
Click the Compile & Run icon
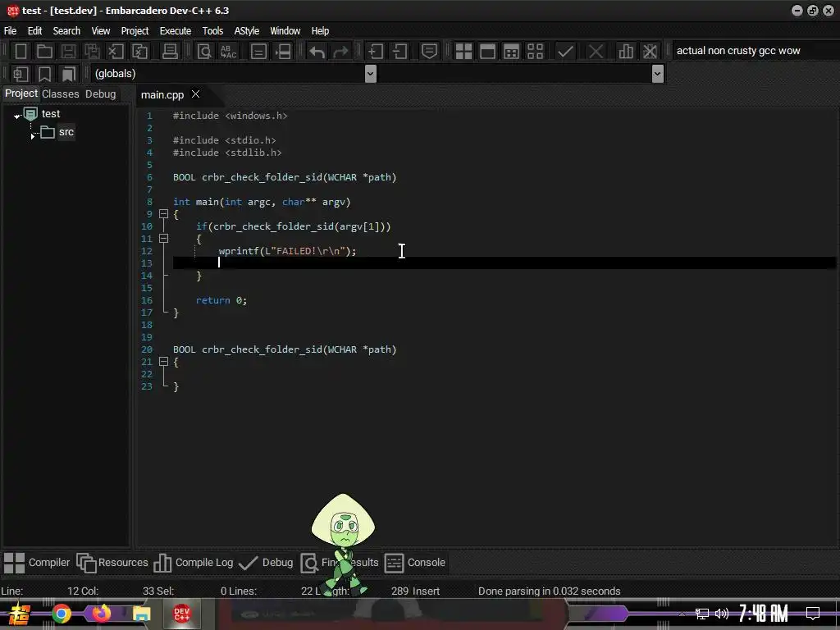[x=512, y=52]
